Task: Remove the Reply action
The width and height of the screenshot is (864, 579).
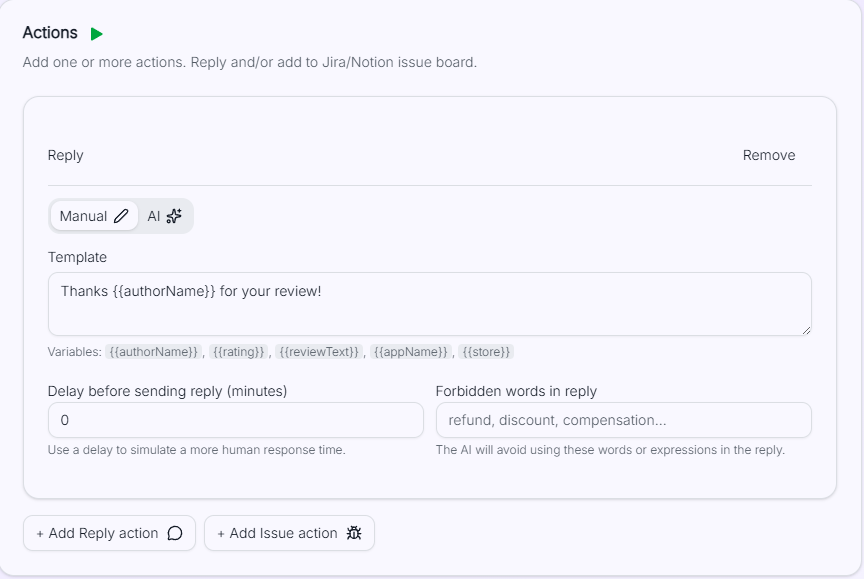Action: point(768,155)
